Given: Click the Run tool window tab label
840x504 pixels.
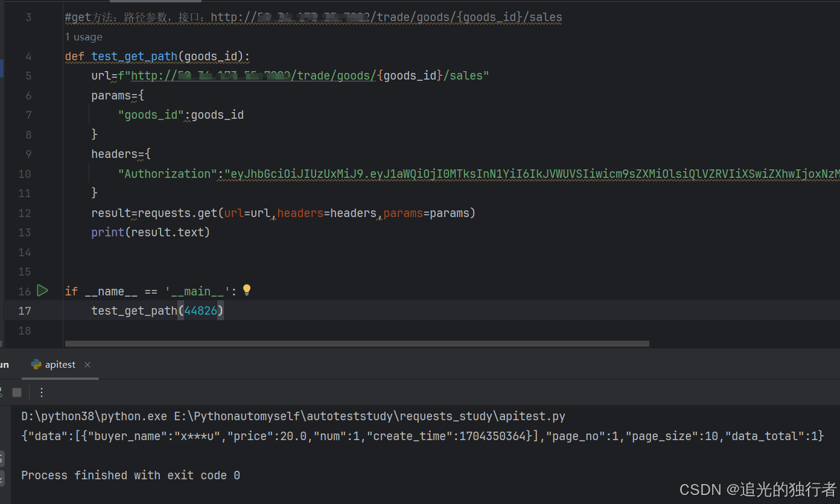Looking at the screenshot, I should [x=4, y=364].
